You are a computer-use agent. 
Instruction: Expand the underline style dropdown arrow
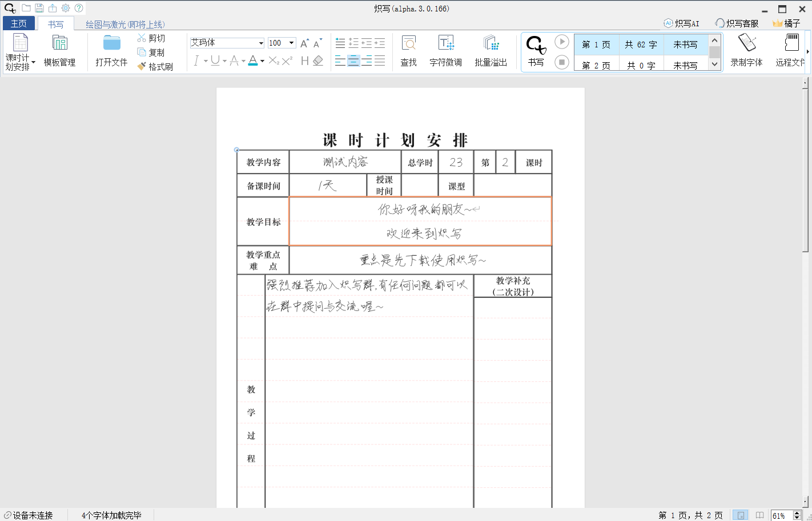click(224, 61)
